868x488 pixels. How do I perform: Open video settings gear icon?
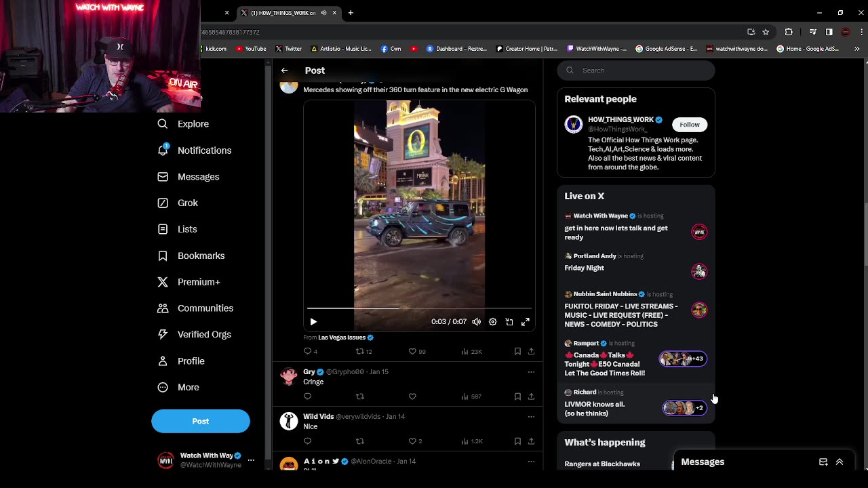[493, 322]
